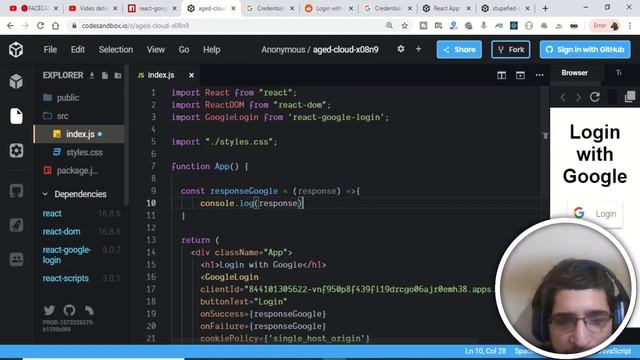Viewport: 640px width, 360px height.
Task: Open sandbox settings gear beside title
Action: (x=401, y=49)
